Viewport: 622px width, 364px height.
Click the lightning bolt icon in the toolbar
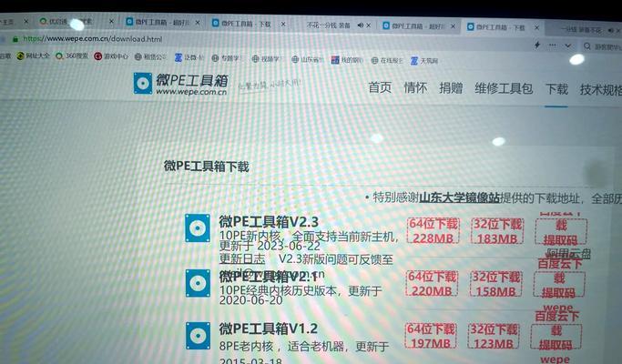click(537, 45)
